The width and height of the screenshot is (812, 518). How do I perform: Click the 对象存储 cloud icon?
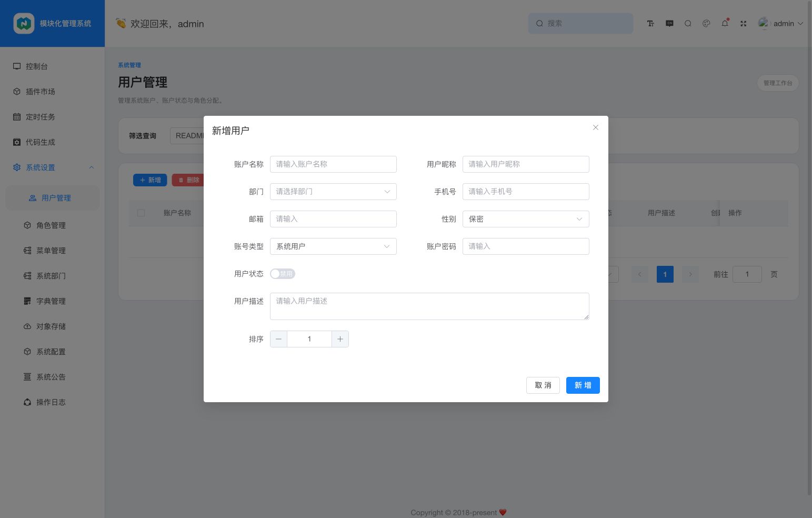pyautogui.click(x=27, y=326)
